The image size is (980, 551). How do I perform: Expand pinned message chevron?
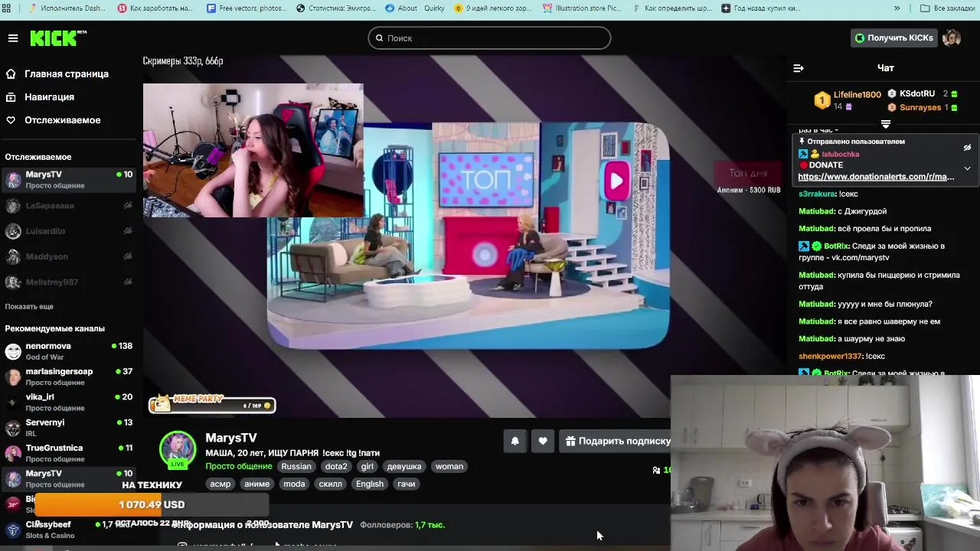pyautogui.click(x=967, y=168)
